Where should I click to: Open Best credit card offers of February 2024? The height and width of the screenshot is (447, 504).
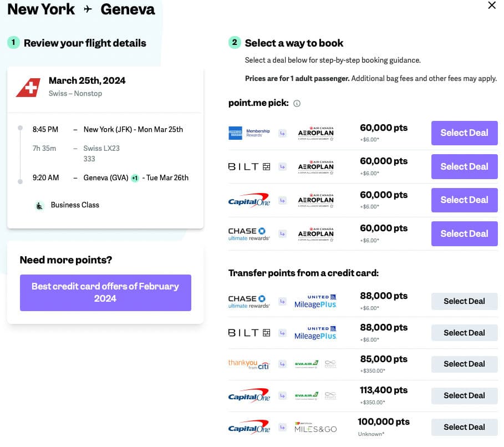click(105, 292)
